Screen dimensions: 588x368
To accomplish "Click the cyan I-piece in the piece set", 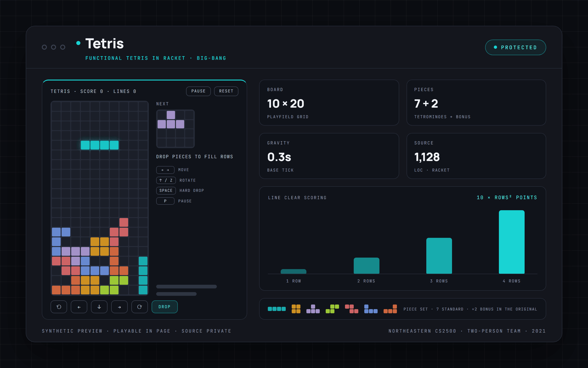I will pyautogui.click(x=277, y=309).
